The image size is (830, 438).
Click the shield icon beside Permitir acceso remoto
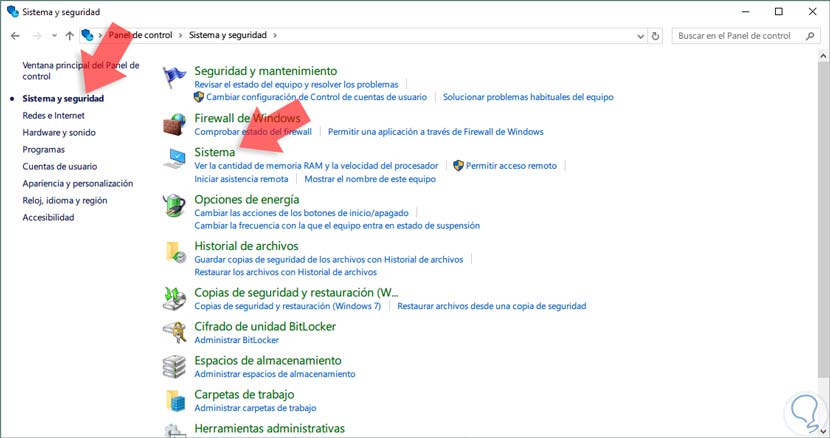[458, 166]
